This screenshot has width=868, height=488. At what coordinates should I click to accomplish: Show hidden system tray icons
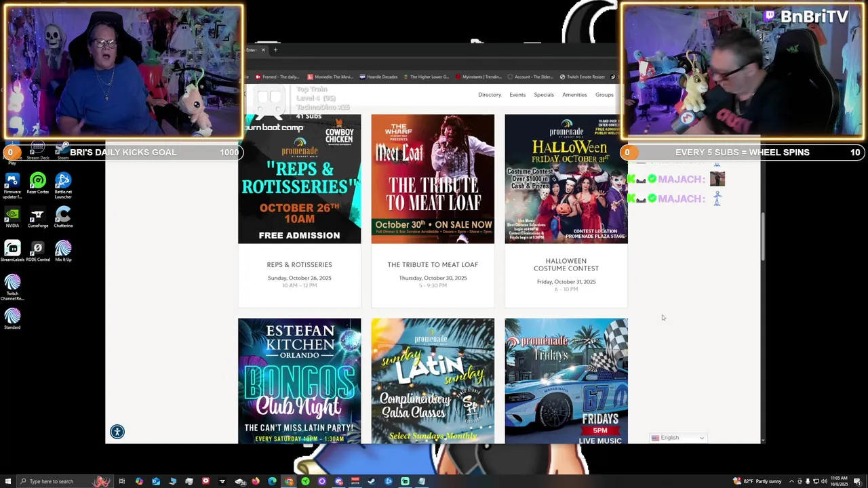[x=791, y=481]
